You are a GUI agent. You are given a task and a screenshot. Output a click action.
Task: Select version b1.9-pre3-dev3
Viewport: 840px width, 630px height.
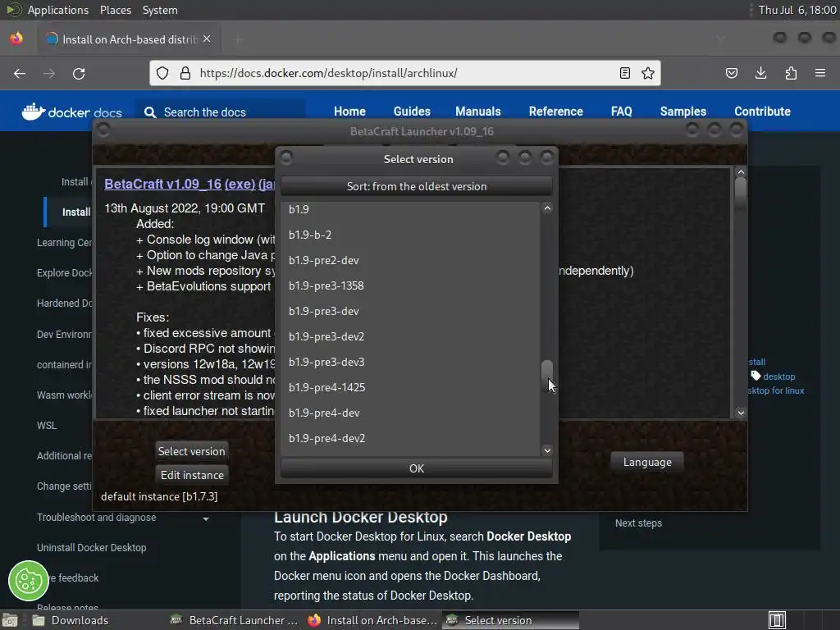[x=410, y=362]
